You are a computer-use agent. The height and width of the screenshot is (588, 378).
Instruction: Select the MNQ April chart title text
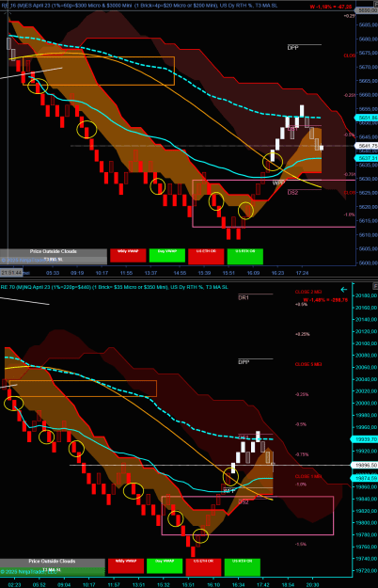pos(115,287)
